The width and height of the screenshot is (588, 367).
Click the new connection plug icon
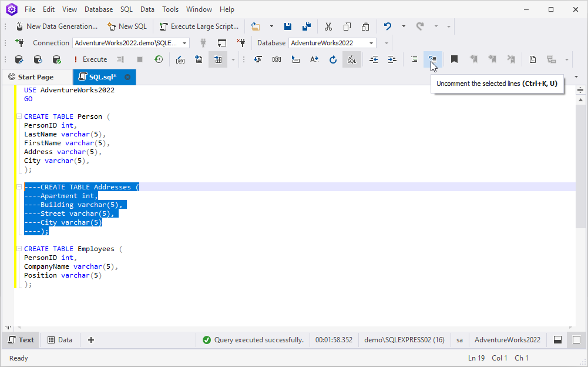[19, 43]
